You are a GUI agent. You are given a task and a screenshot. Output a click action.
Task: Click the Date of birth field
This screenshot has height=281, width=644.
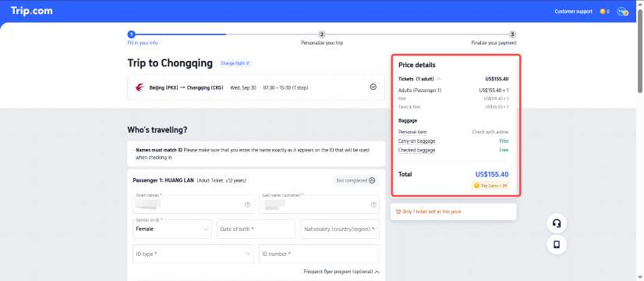coord(256,229)
